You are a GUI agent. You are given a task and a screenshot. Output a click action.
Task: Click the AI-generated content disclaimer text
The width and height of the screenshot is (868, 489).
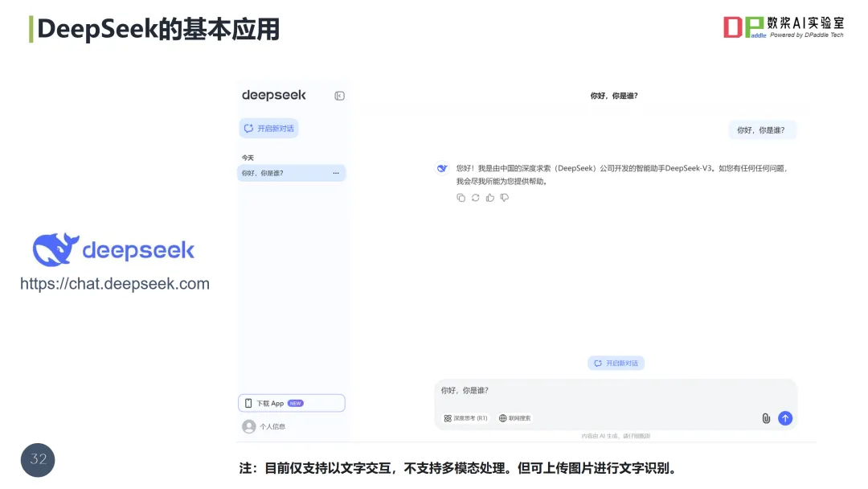616,436
